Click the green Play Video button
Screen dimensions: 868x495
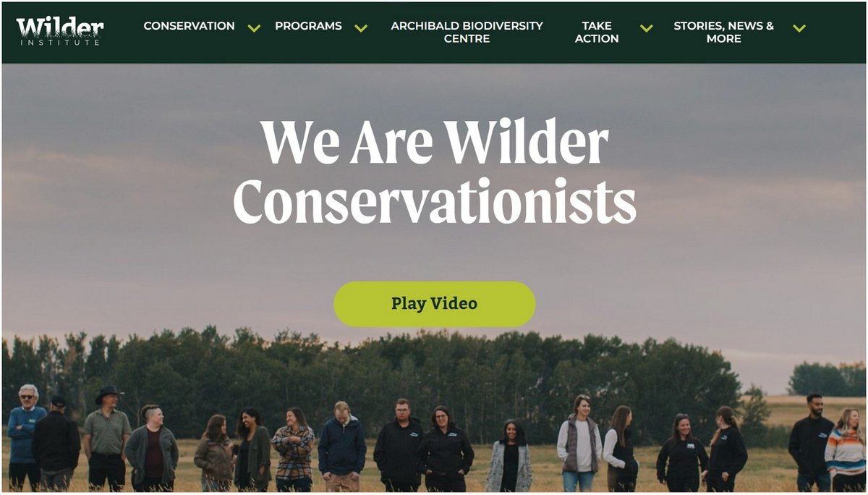coord(434,304)
